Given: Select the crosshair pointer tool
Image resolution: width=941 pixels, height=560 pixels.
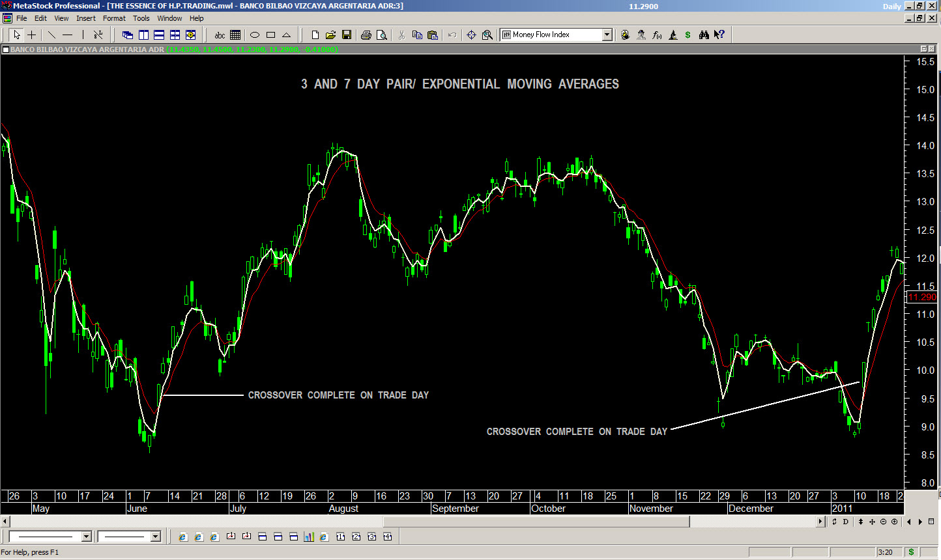Looking at the screenshot, I should 31,35.
